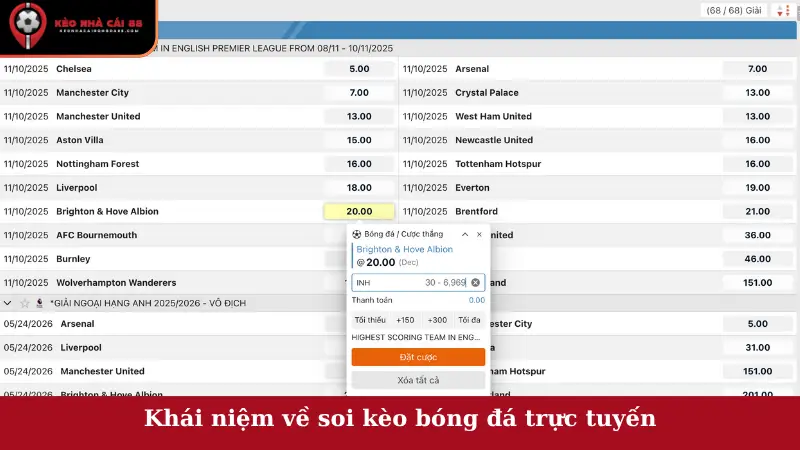Click Arsenal in the 05/24/2026 row
This screenshot has height=450, width=800.
[78, 323]
